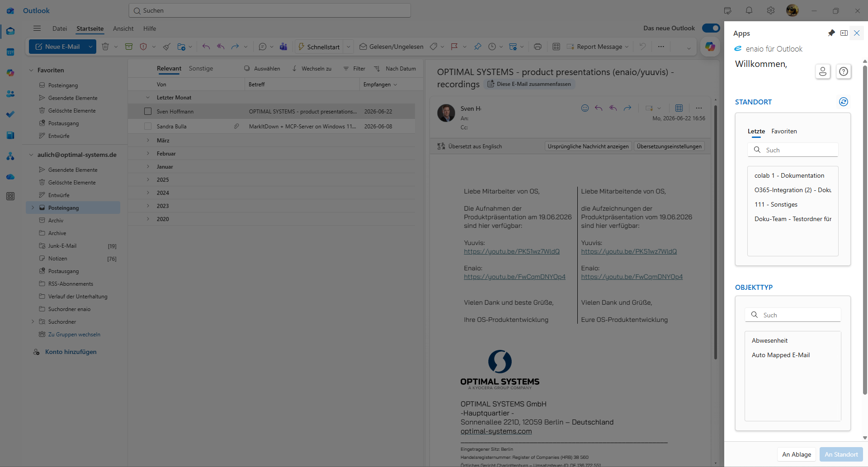The image size is (868, 467).
Task: Open the enaio help question mark
Action: click(844, 71)
